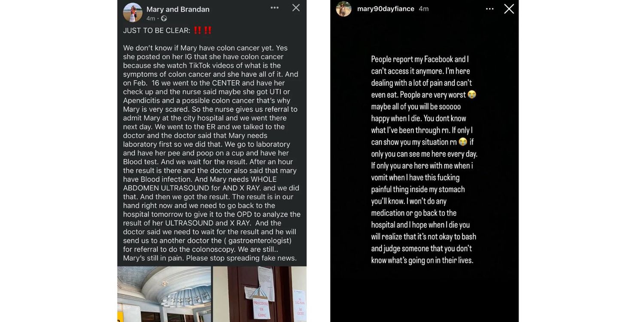Open the door with signs photo thumbnail
644x322 pixels.
coord(260,294)
